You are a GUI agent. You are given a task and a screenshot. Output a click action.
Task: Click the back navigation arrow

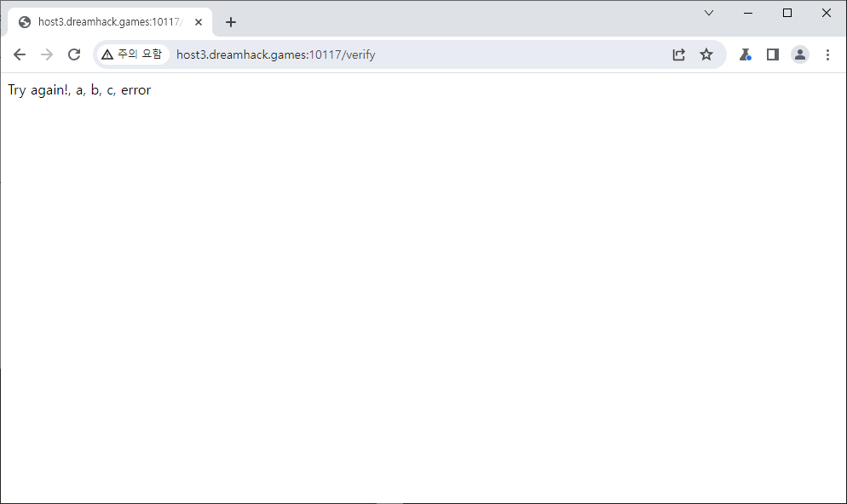20,54
